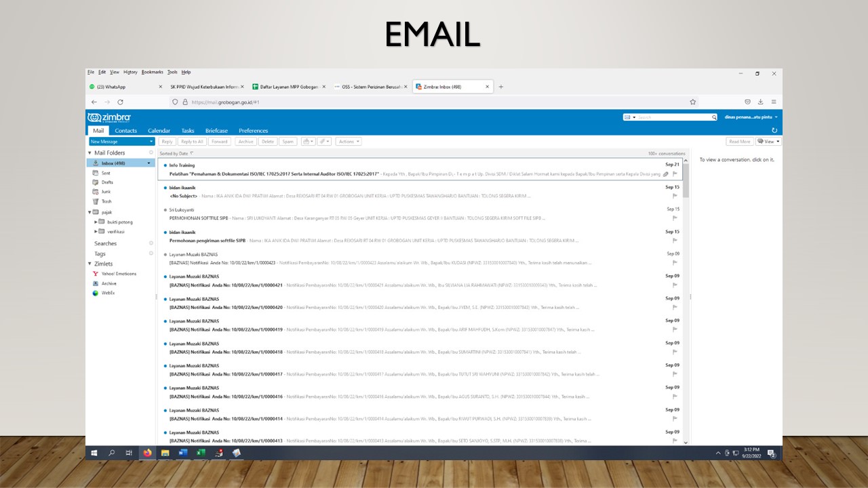The height and width of the screenshot is (488, 868).
Task: Toggle flag on the Info Training message
Action: (x=675, y=174)
